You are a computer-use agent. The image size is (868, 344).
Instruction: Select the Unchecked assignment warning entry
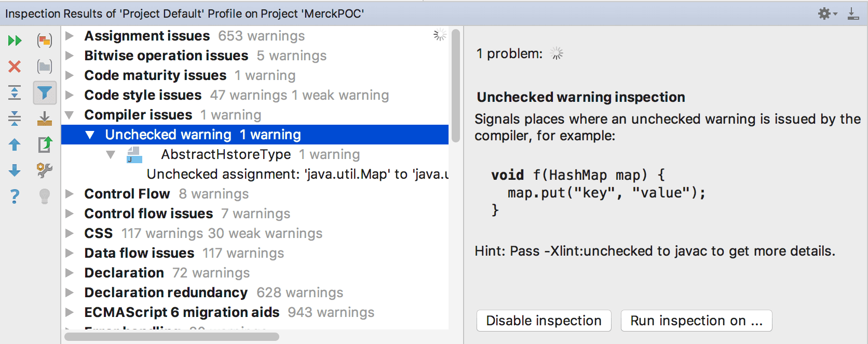click(297, 174)
